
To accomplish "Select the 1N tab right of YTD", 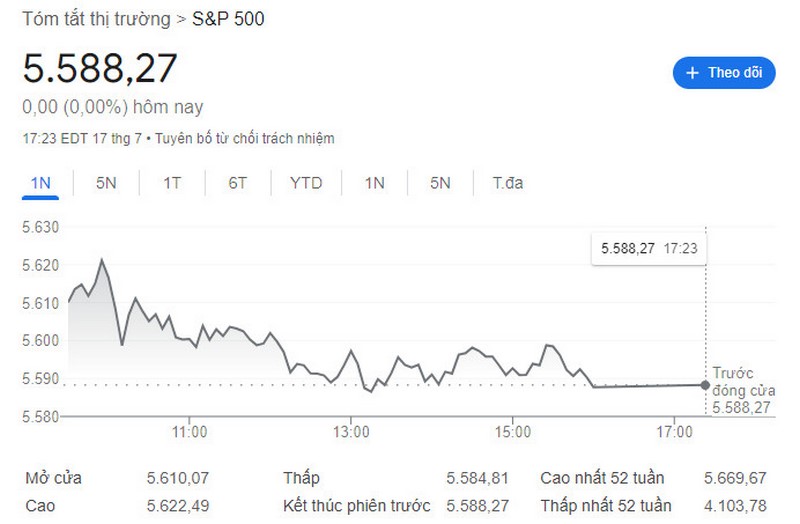I will pyautogui.click(x=374, y=183).
